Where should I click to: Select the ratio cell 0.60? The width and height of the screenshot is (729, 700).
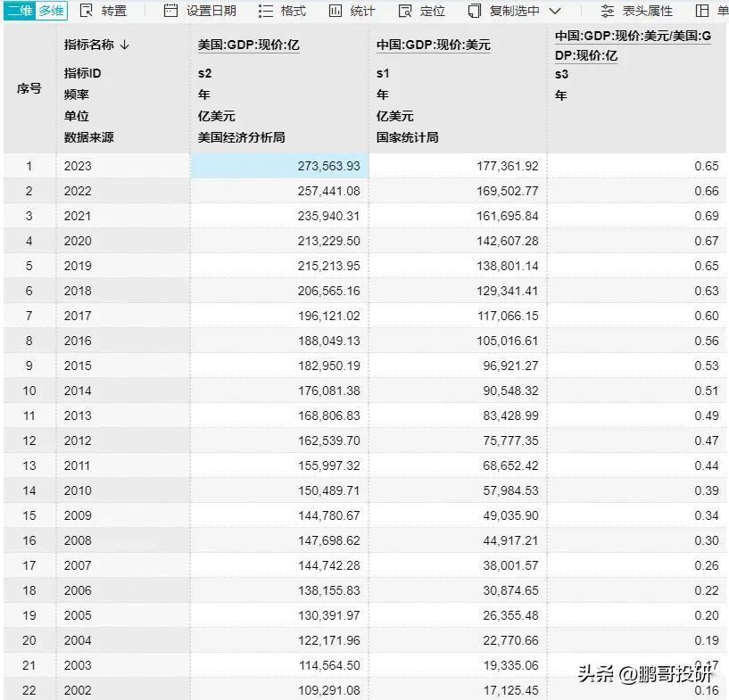point(637,316)
